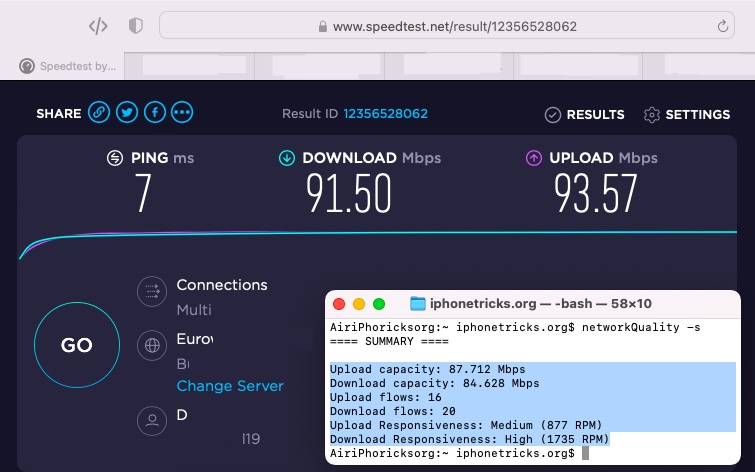Open SETTINGS in Speedtest
This screenshot has width=755, height=472.
point(687,115)
